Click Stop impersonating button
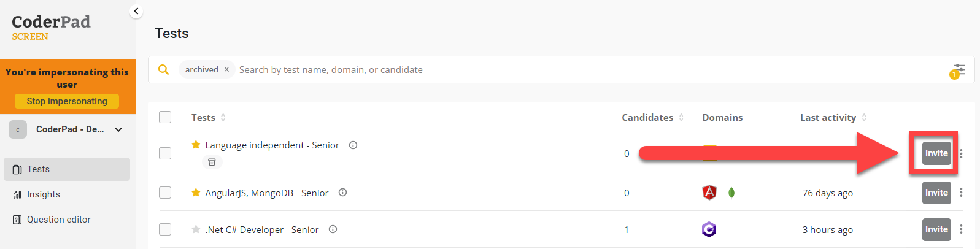Screen dimensions: 980x249 (x=67, y=101)
